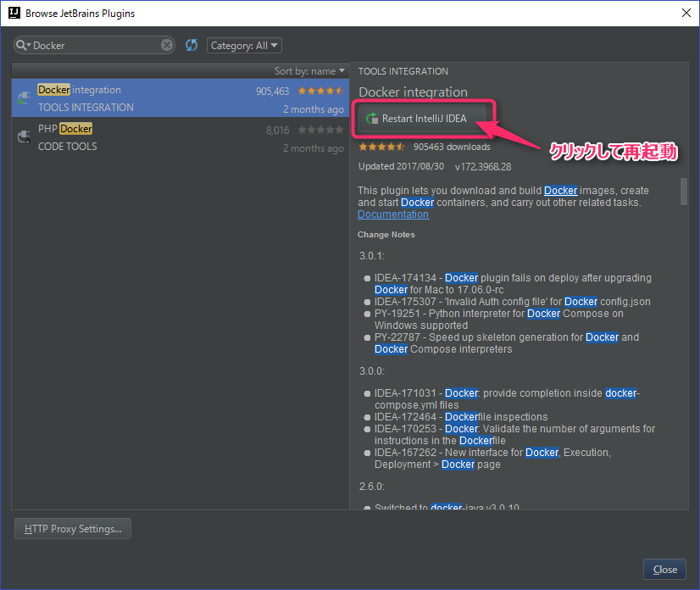
Task: Click the 'IDEA-174134' change note entry
Action: click(513, 284)
